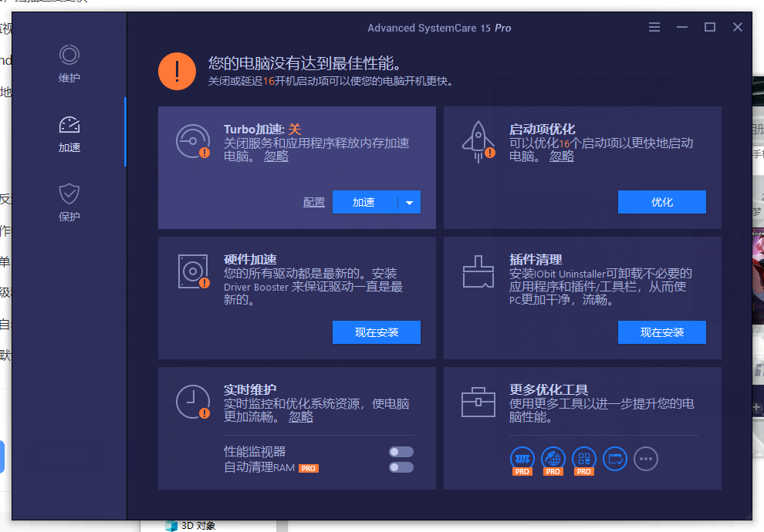This screenshot has height=532, width=764.
Task: Click 现在安装 under 硬件加速
Action: [376, 332]
